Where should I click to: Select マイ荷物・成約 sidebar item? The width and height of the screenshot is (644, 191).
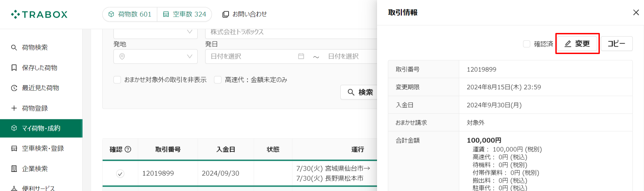pyautogui.click(x=41, y=128)
